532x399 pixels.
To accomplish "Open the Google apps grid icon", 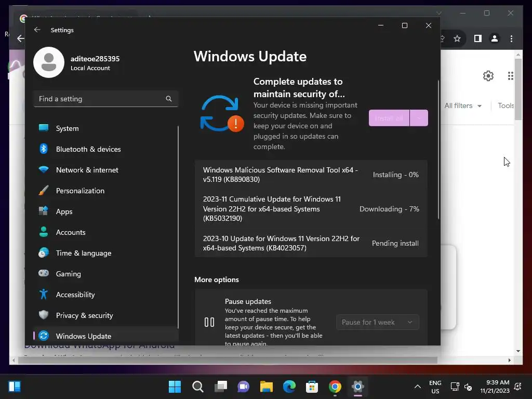I will 510,76.
